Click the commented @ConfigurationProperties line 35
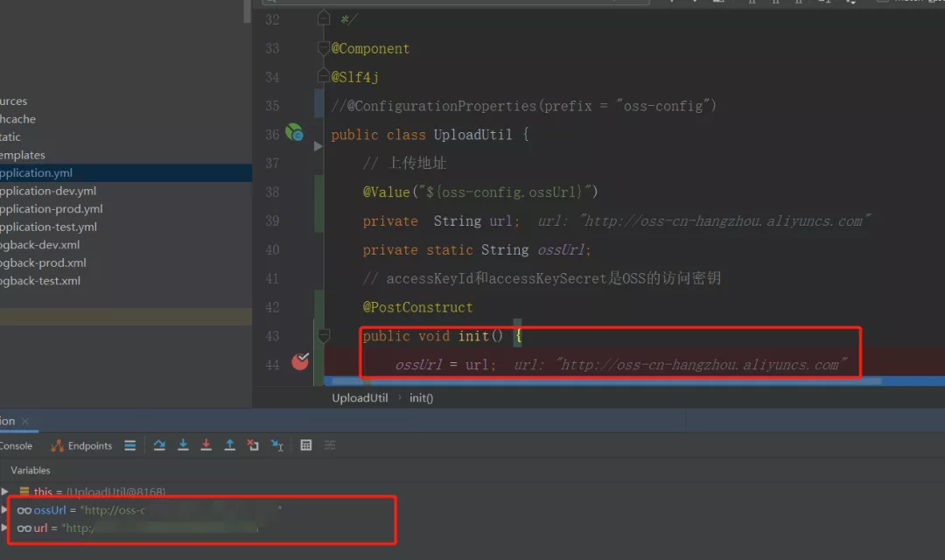 [524, 106]
